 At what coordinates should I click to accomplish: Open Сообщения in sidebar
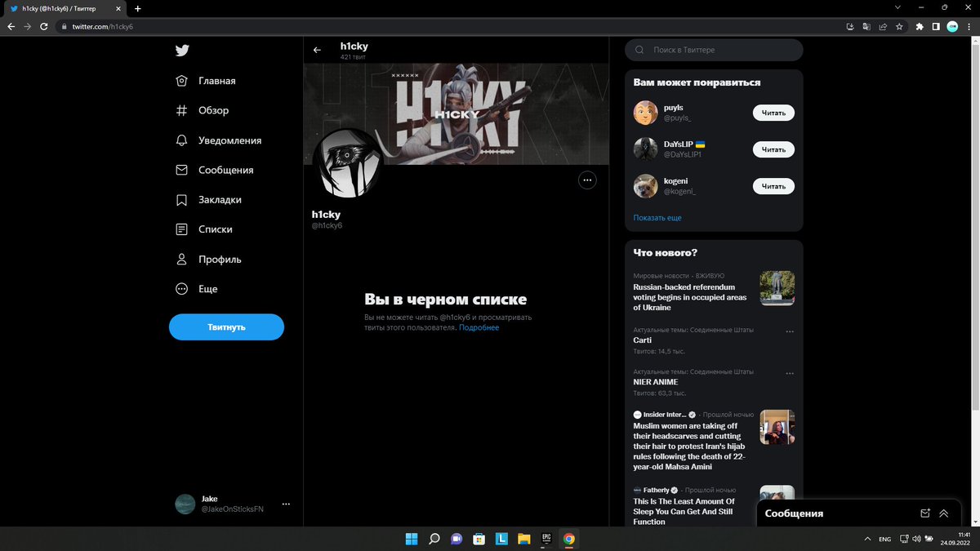(x=215, y=170)
